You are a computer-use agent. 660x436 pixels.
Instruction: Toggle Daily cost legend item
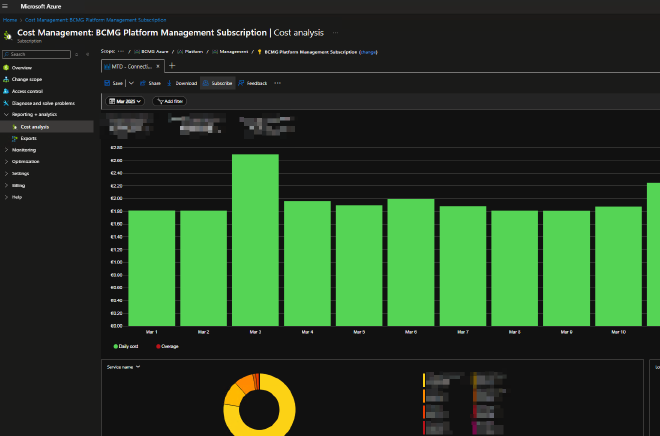127,346
